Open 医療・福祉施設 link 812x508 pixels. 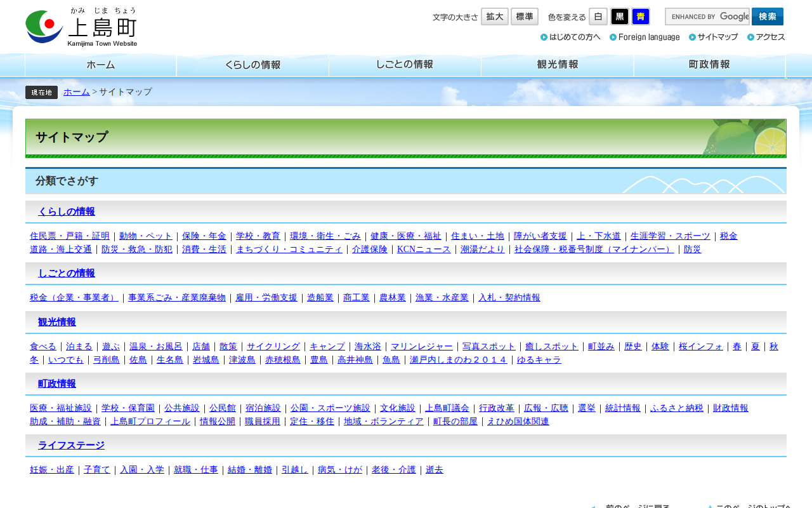point(61,408)
